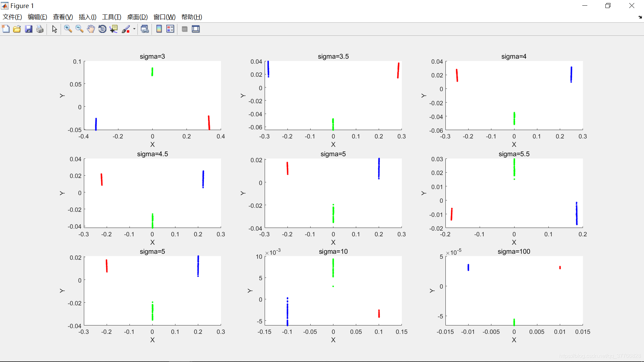Open the 桌面(D) menu
The width and height of the screenshot is (644, 362).
138,17
